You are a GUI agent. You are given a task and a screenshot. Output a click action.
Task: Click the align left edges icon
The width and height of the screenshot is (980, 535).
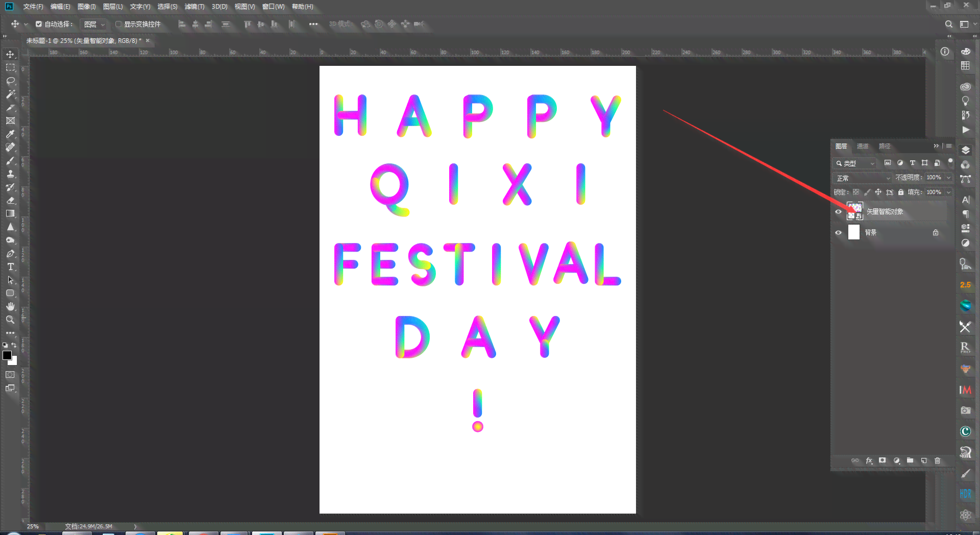click(x=182, y=24)
